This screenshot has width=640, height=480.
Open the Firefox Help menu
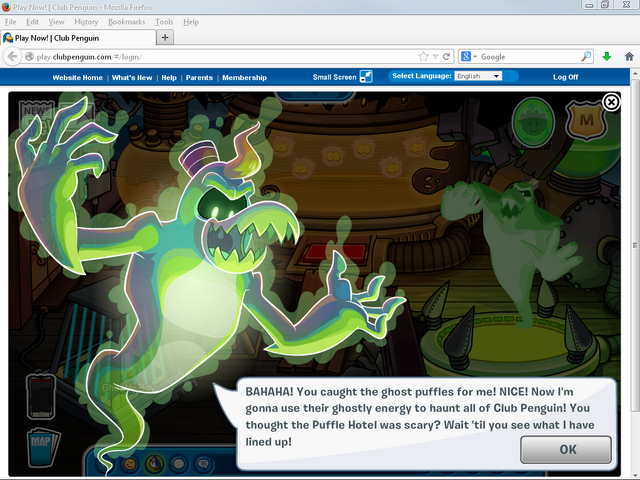[191, 22]
